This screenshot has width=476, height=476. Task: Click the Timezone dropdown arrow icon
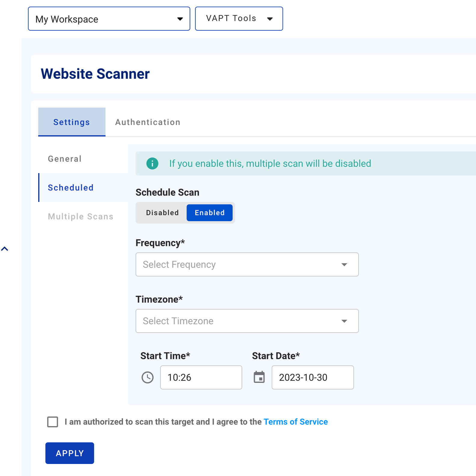[x=344, y=321]
